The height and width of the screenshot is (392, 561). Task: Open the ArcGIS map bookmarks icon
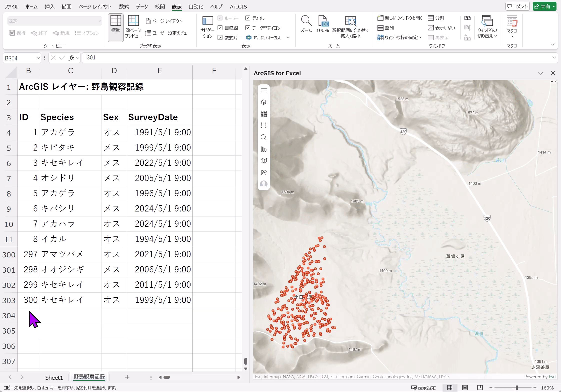click(x=263, y=161)
